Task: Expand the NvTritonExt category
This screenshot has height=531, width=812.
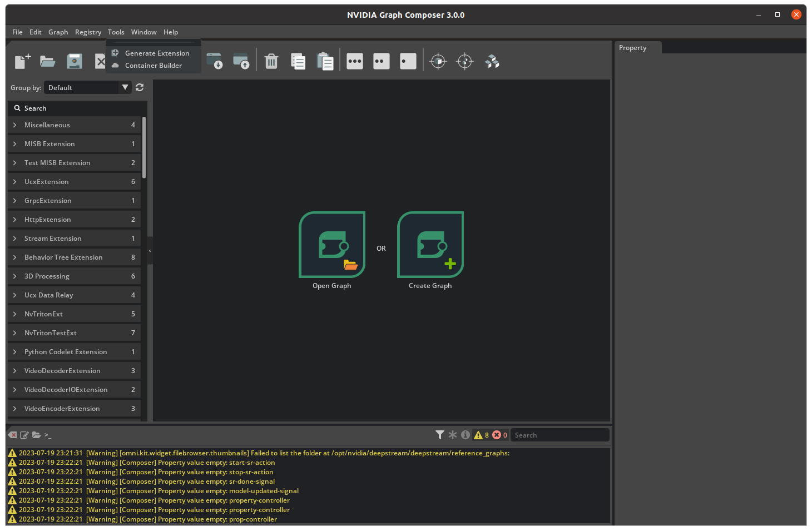Action: [x=75, y=314]
